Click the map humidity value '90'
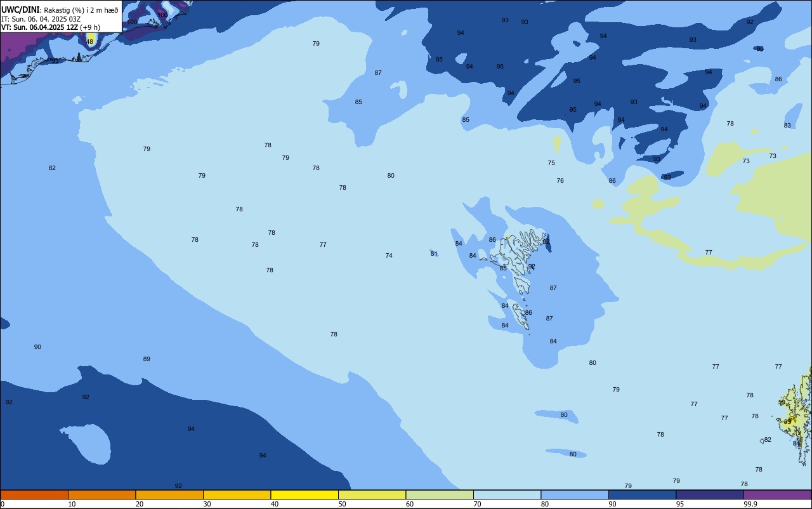This screenshot has width=812, height=509. 37,347
